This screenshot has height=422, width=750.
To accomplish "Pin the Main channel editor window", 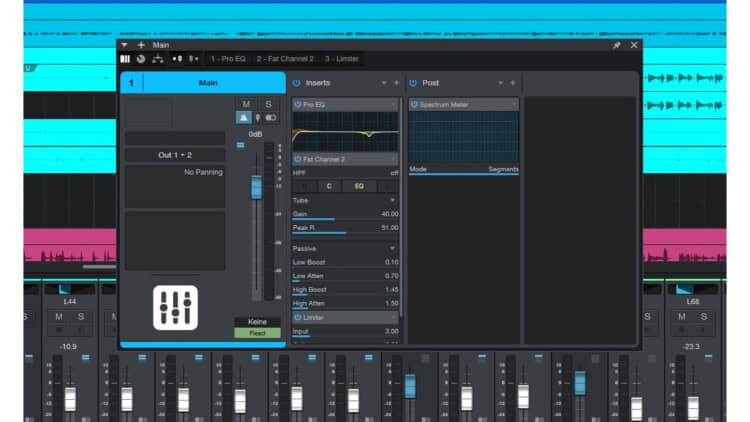I will [x=617, y=45].
